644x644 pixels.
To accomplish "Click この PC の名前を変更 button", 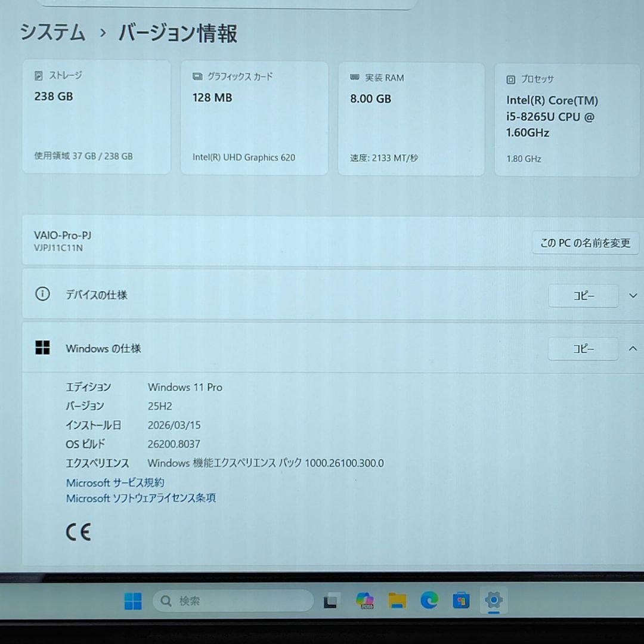I will coord(586,243).
